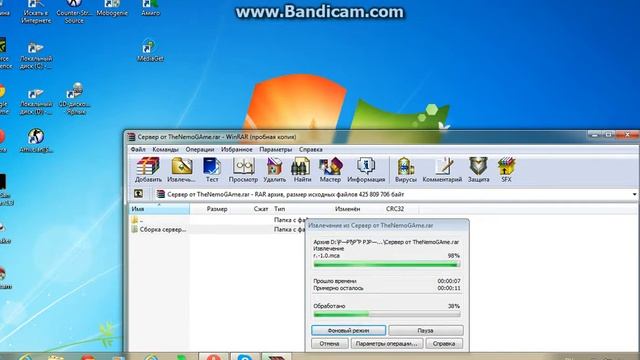Click the 'Прошло времени' label

(x=335, y=281)
